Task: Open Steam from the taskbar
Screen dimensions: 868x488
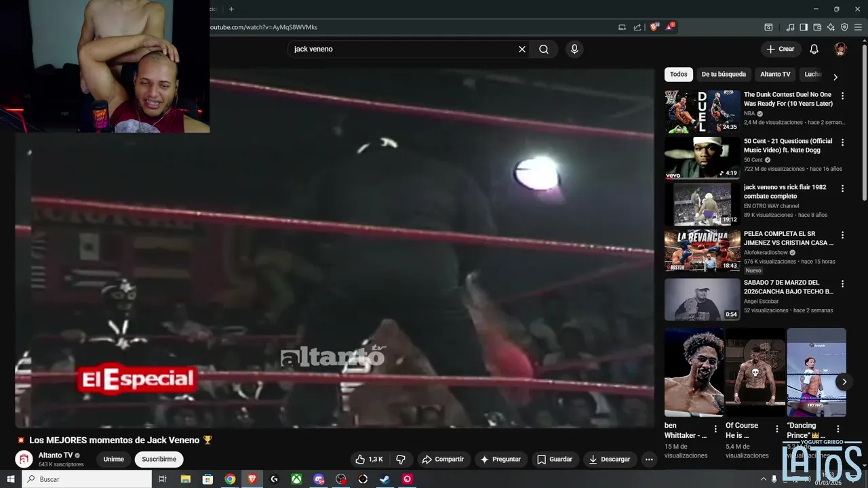Action: [x=384, y=479]
